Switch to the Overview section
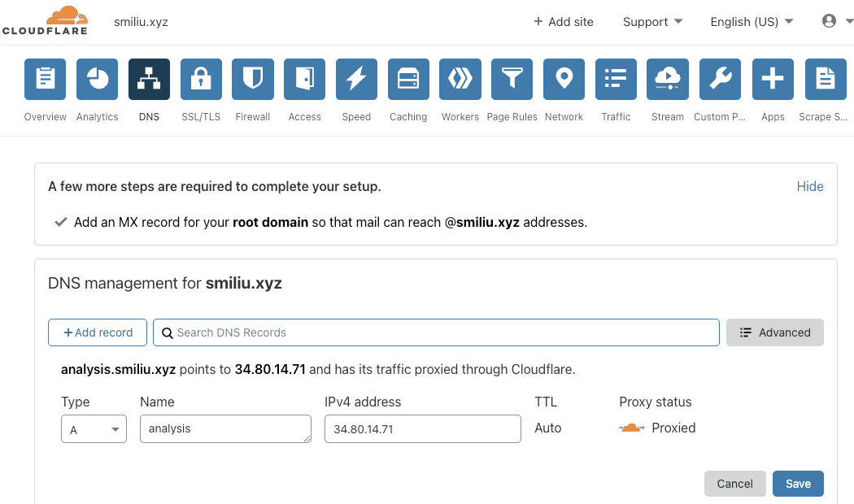854x504 pixels. point(46,80)
